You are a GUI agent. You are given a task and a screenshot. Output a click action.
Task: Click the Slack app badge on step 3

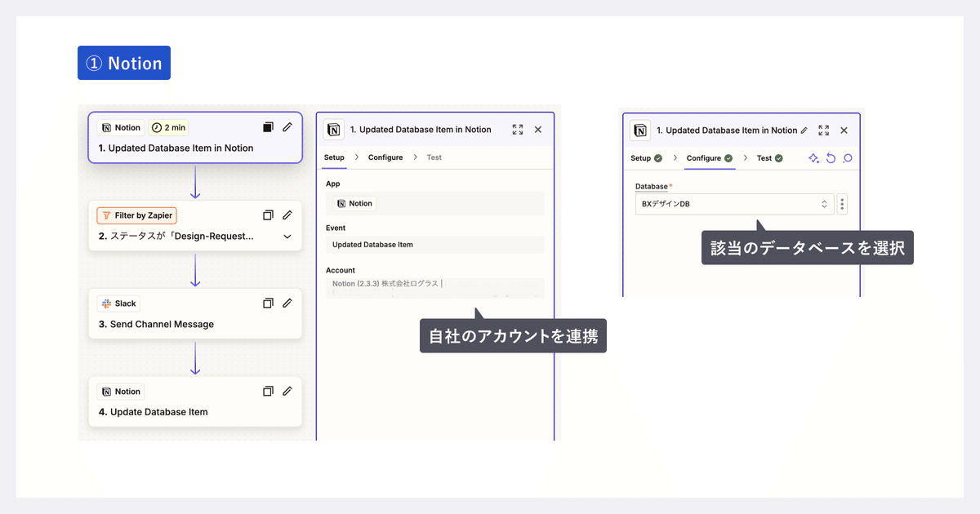[119, 304]
